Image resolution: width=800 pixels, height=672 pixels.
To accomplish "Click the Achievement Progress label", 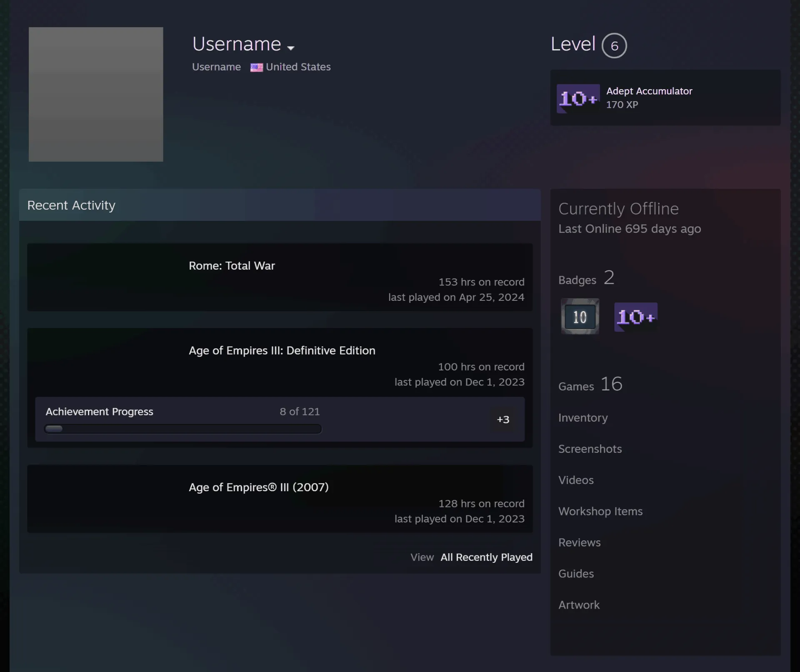I will (x=99, y=412).
